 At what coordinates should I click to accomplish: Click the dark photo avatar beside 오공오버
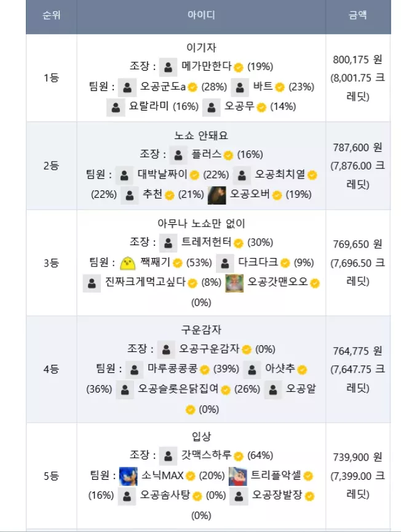pyautogui.click(x=217, y=195)
